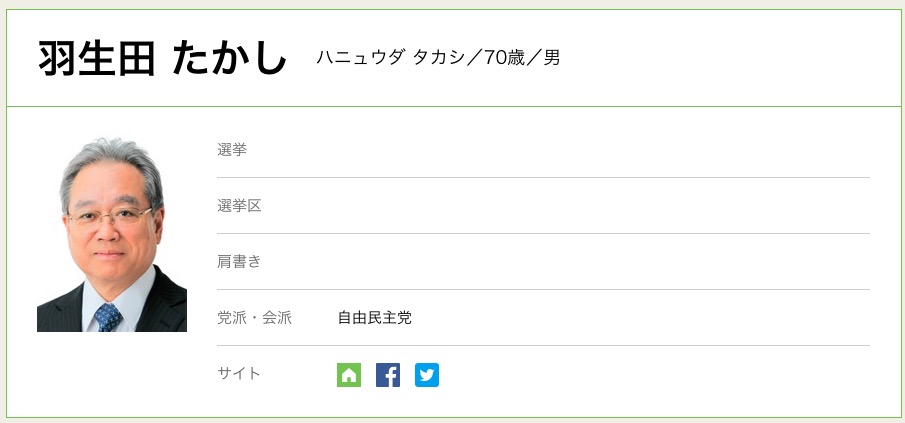Click the サイト row label
Viewport: 905px width, 423px height.
239,374
